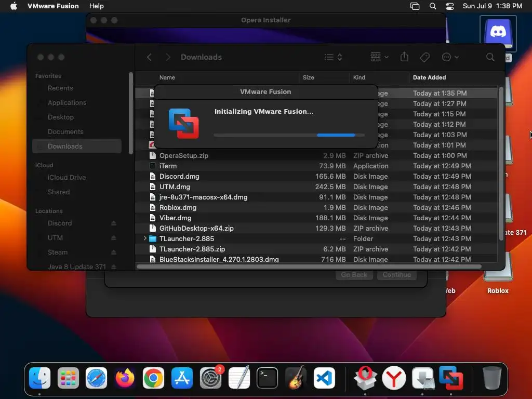Click the disk installer Dock icon
The width and height of the screenshot is (532, 399).
coord(422,378)
